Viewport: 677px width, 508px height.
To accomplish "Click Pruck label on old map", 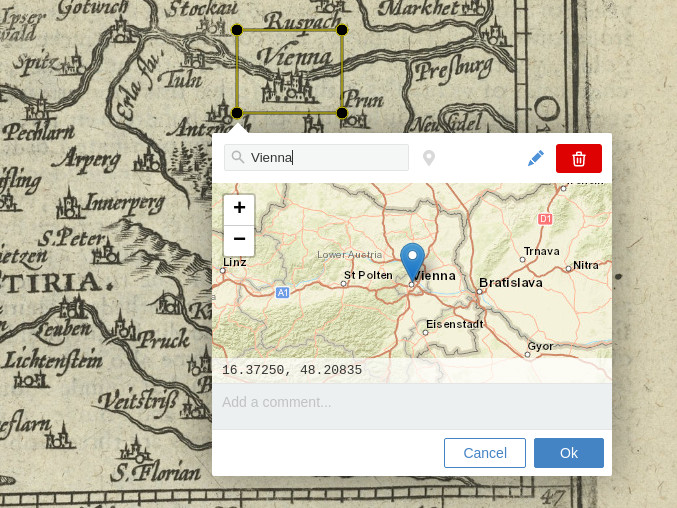I will 163,339.
